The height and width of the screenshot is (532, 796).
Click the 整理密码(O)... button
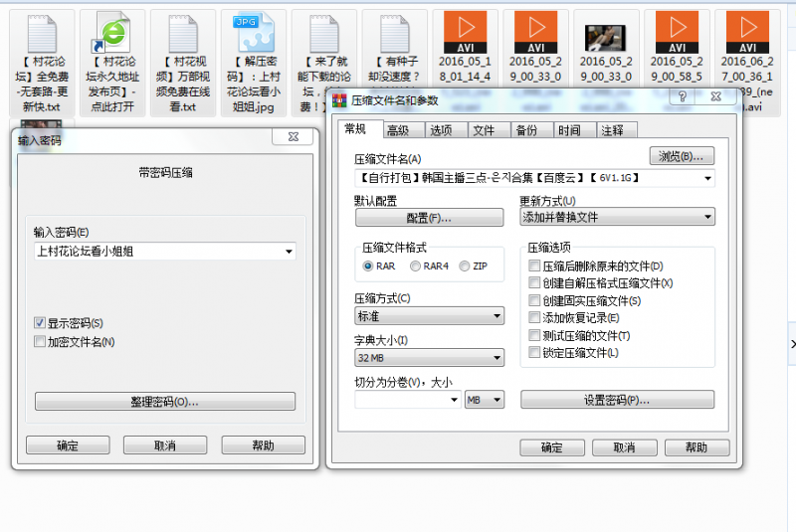coord(165,402)
